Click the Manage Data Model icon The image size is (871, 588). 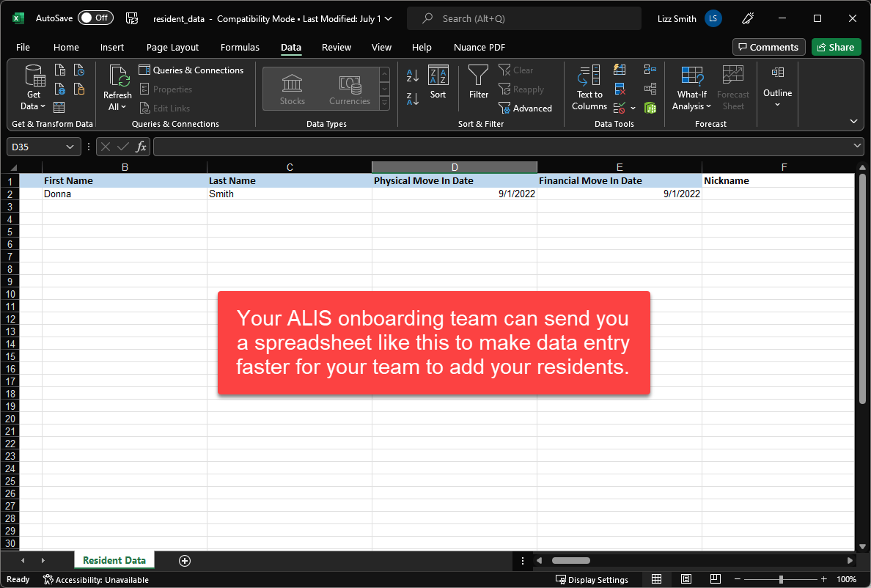pyautogui.click(x=650, y=108)
